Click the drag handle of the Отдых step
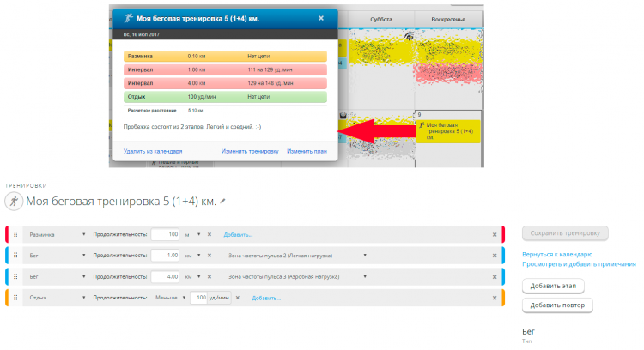This screenshot has width=644, height=350. 15,298
